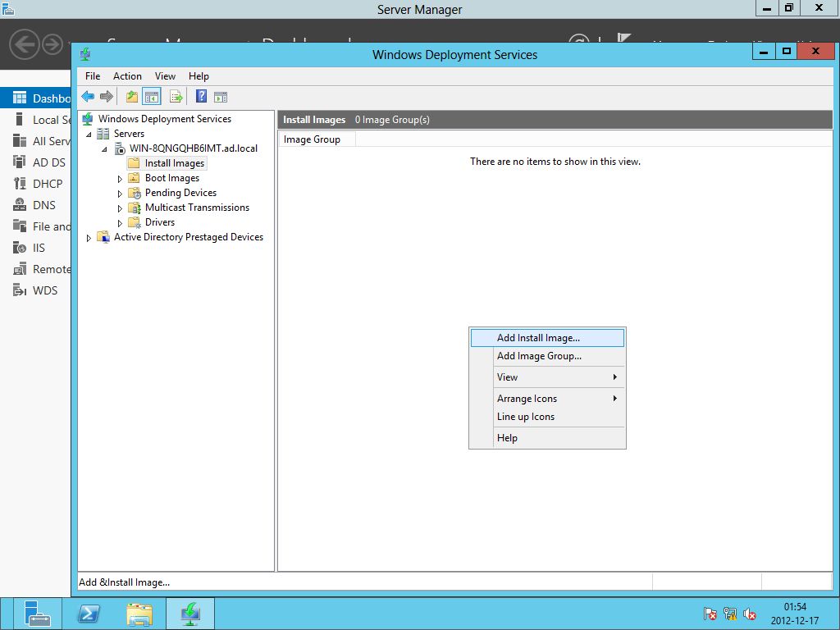Image resolution: width=840 pixels, height=630 pixels.
Task: Click the blue Help toolbar icon
Action: point(202,97)
